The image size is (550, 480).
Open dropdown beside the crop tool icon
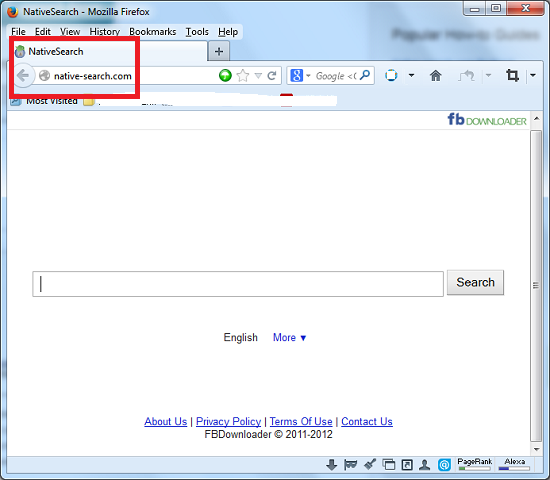click(533, 75)
